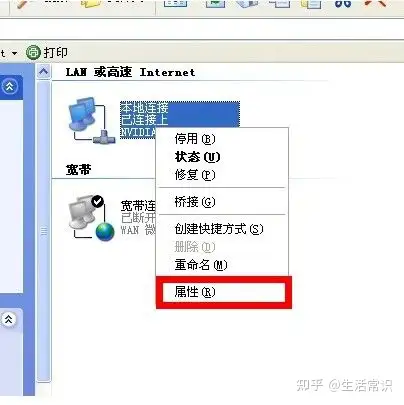Collapse the top sidebar panel with chevron
Image resolution: width=404 pixels, height=405 pixels.
pyautogui.click(x=9, y=87)
